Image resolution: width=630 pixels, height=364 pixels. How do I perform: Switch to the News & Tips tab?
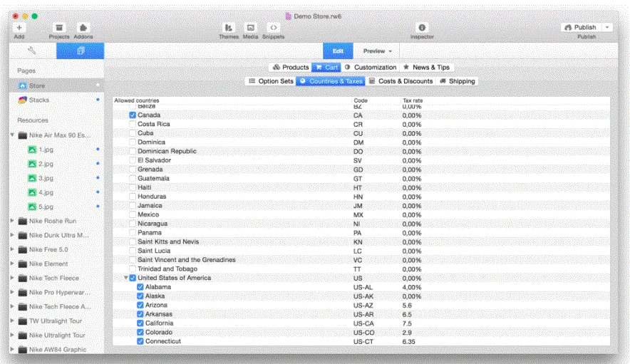426,68
